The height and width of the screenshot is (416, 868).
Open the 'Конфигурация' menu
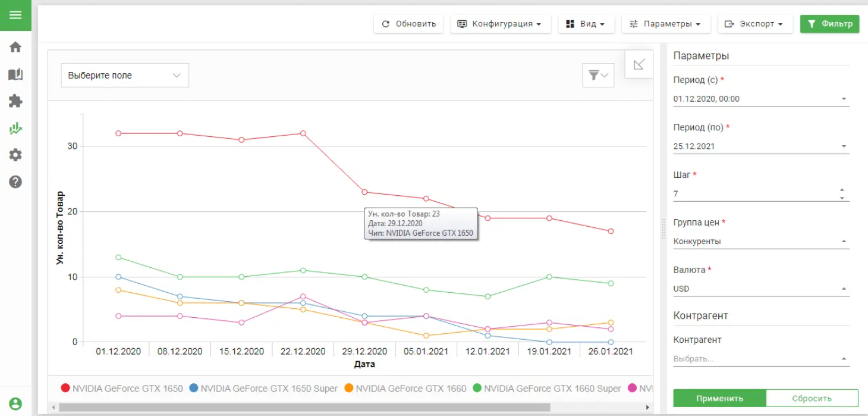pyautogui.click(x=500, y=24)
